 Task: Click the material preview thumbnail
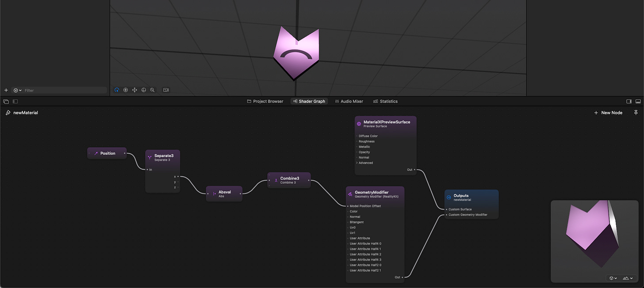pyautogui.click(x=595, y=241)
